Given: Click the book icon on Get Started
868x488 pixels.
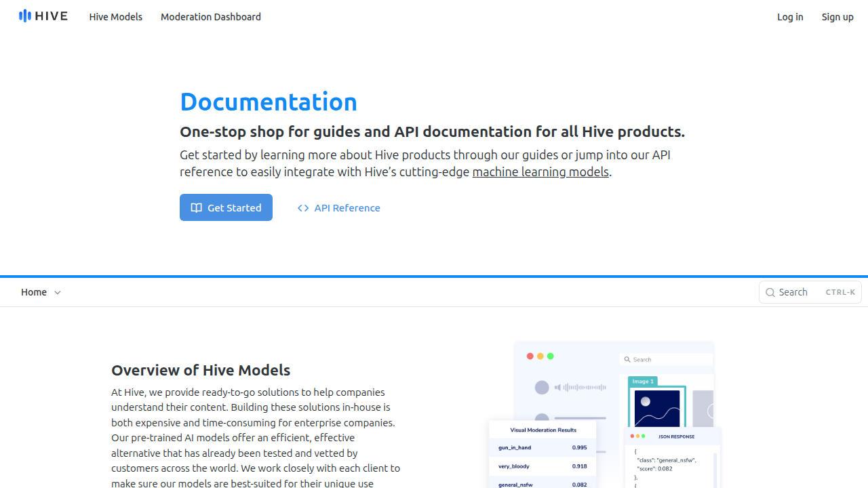Looking at the screenshot, I should coord(197,208).
